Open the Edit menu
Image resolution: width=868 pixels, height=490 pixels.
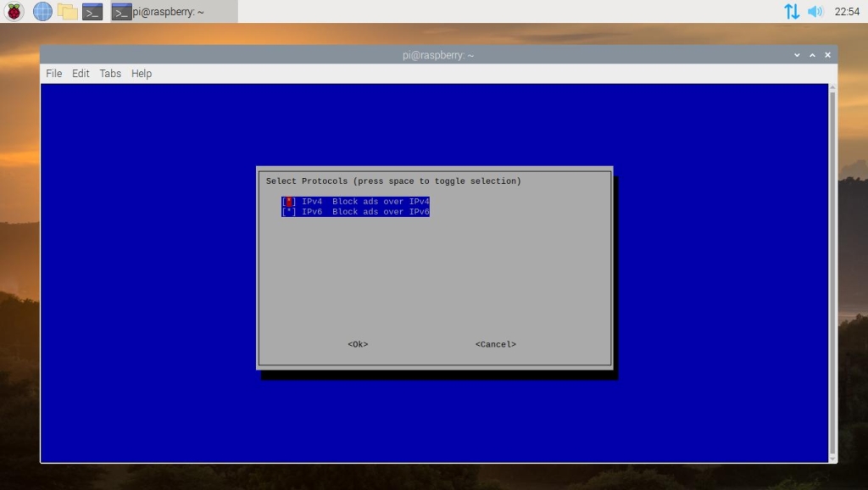tap(81, 74)
